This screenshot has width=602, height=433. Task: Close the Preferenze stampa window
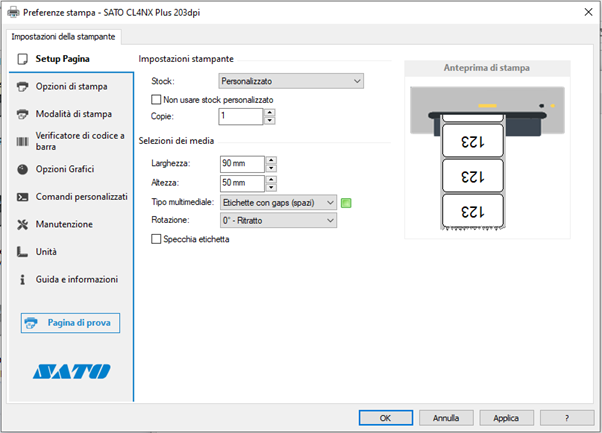(x=588, y=12)
